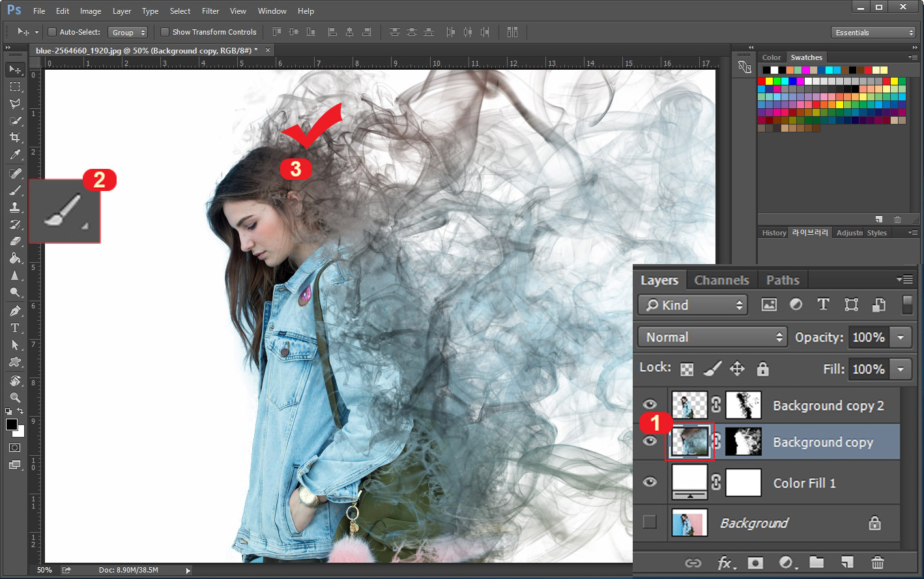Switch to the Color panel tab

click(772, 57)
